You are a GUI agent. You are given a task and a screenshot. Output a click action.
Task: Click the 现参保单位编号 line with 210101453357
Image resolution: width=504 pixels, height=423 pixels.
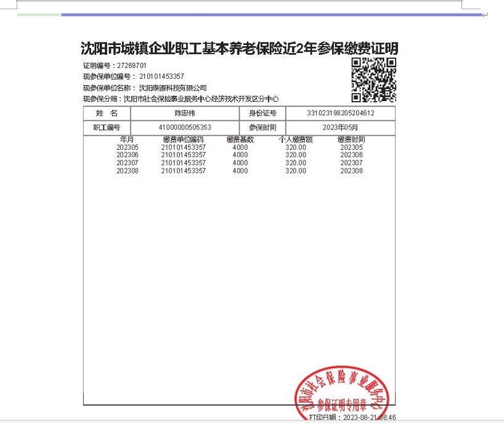[133, 76]
